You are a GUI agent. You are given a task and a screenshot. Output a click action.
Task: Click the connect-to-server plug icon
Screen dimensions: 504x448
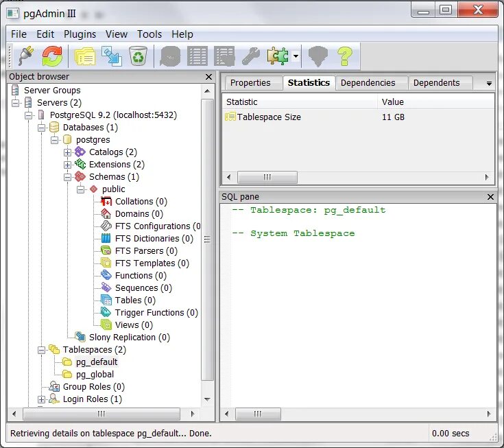click(x=26, y=56)
